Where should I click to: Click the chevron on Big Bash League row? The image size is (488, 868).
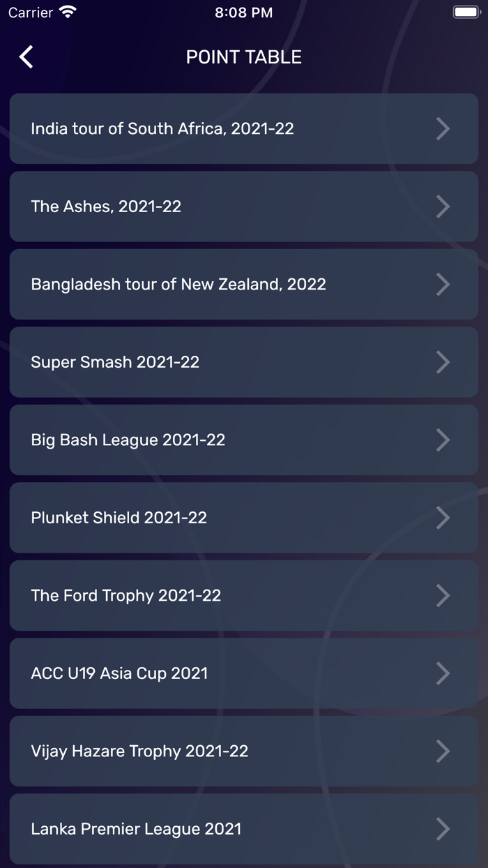tap(443, 440)
